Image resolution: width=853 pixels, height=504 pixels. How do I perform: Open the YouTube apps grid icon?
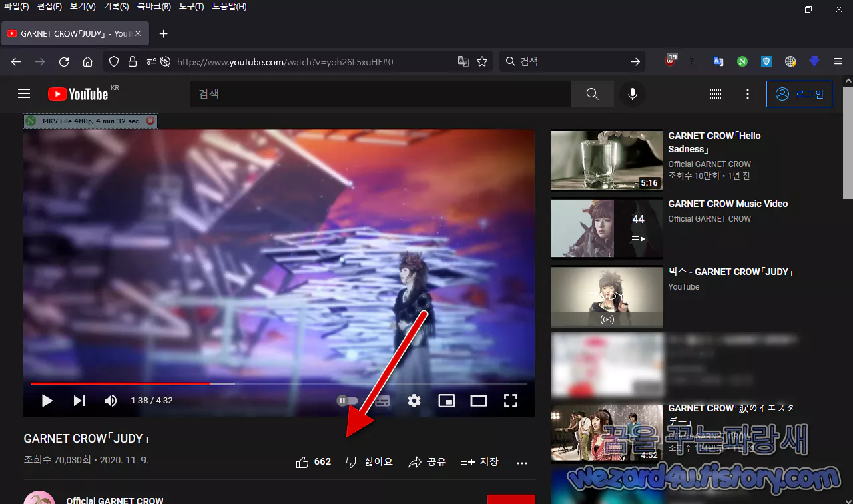(715, 94)
